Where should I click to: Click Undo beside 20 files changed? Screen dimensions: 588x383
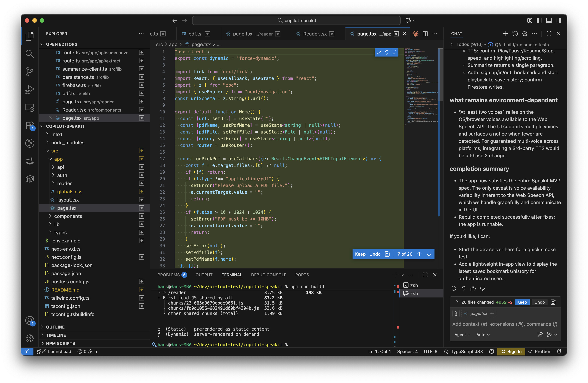pyautogui.click(x=539, y=302)
